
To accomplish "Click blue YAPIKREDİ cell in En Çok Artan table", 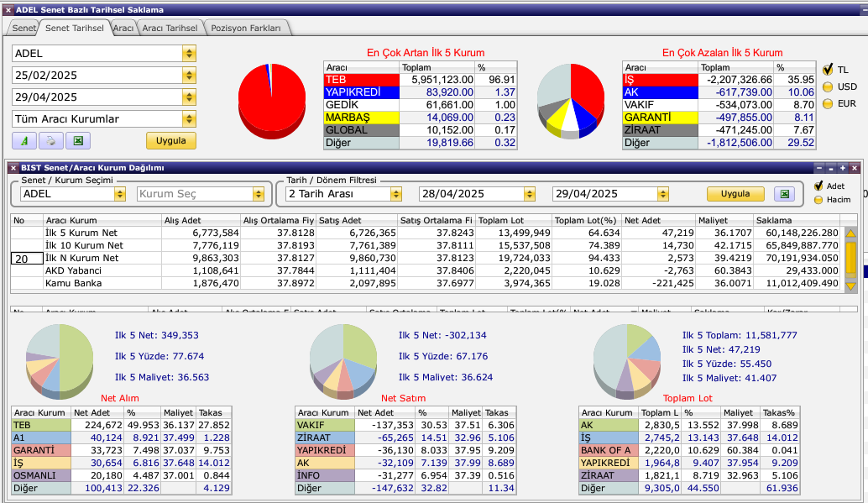I will (x=362, y=92).
